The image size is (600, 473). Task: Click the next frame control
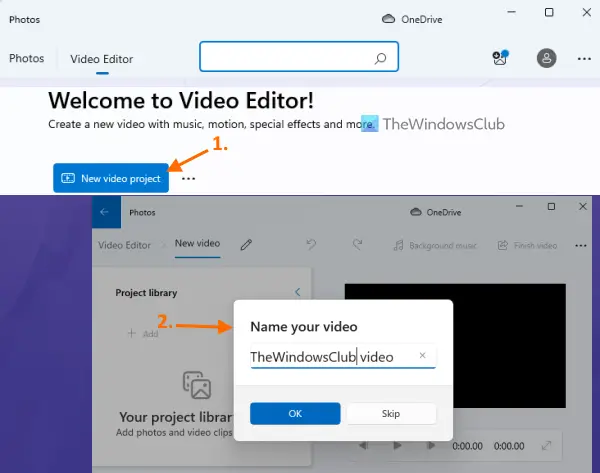point(431,445)
